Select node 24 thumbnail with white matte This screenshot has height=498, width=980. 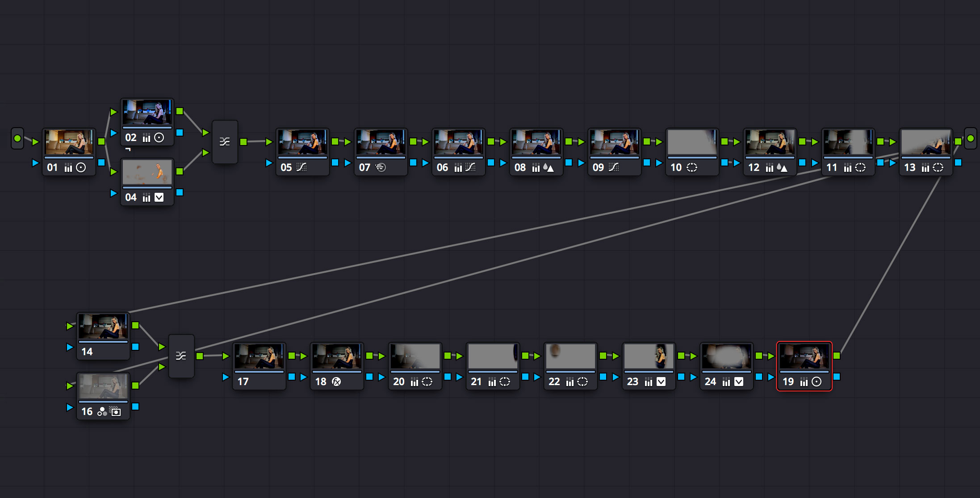pos(726,356)
